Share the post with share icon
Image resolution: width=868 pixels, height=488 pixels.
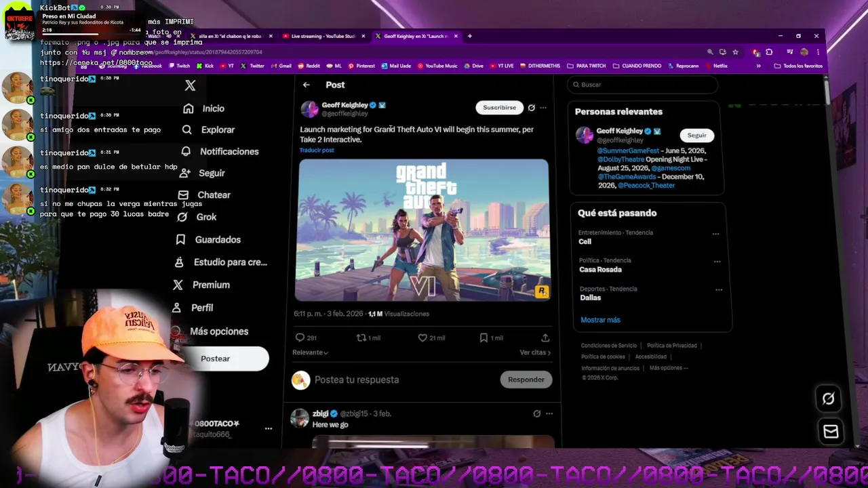coord(545,338)
